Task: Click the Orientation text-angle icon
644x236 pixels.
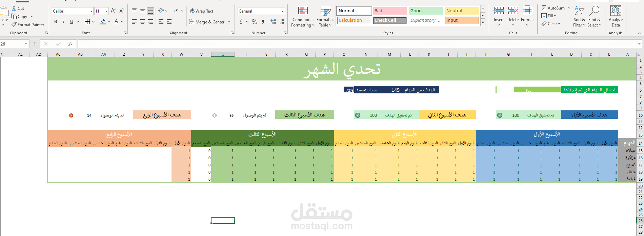Action: [x=161, y=11]
